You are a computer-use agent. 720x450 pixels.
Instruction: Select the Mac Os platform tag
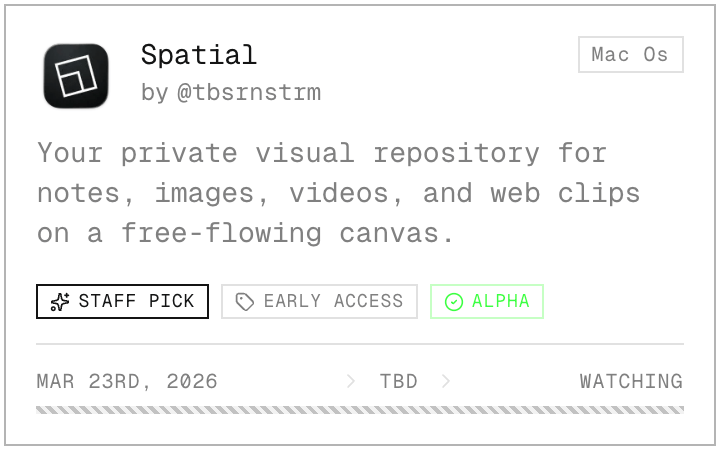630,55
